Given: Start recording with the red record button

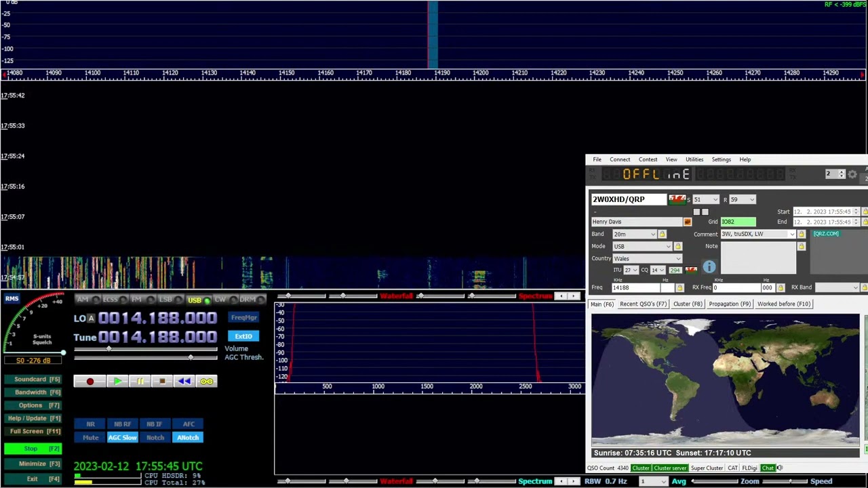Looking at the screenshot, I should coord(90,382).
